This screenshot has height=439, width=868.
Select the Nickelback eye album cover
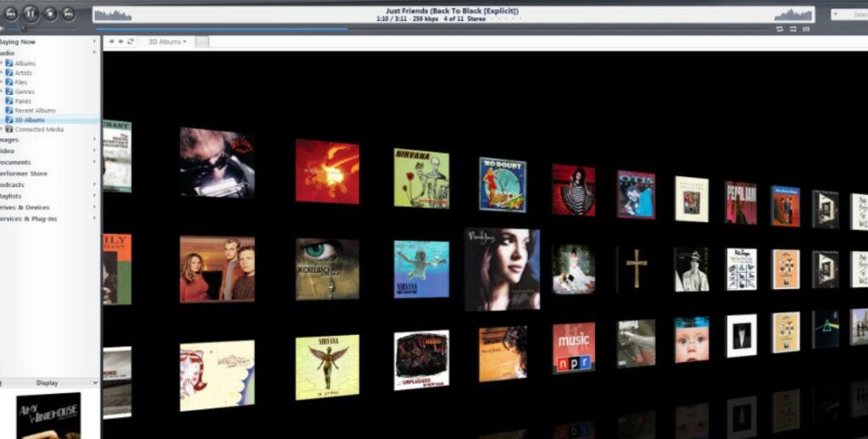326,269
